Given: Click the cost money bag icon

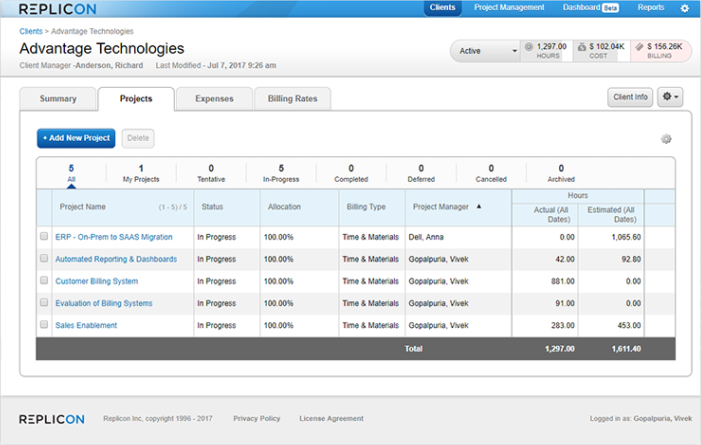Looking at the screenshot, I should 582,47.
